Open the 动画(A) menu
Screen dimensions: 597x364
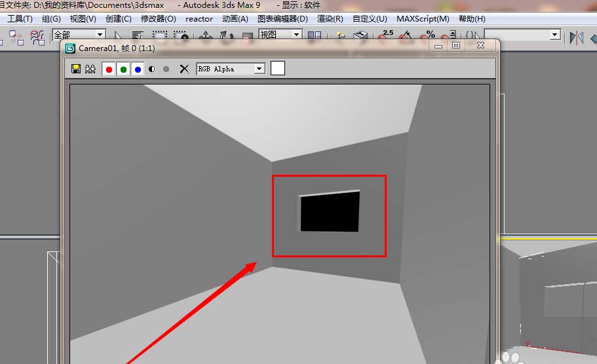[235, 18]
